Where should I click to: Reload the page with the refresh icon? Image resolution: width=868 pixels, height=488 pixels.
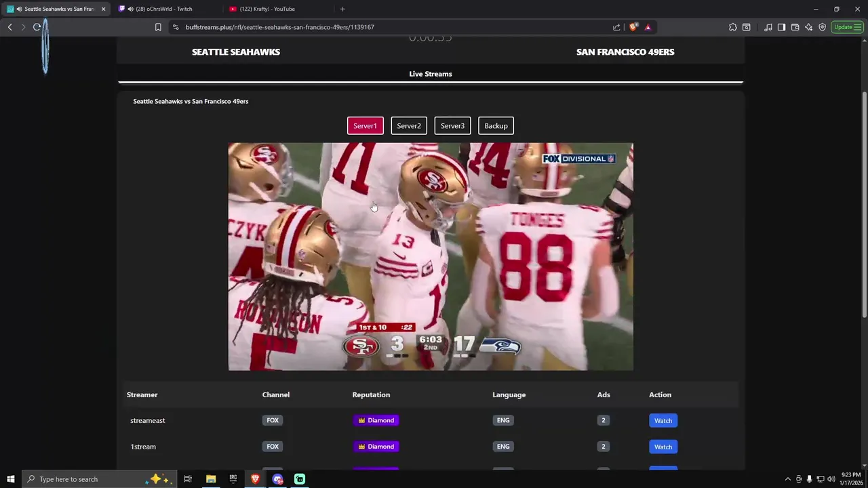tap(37, 27)
